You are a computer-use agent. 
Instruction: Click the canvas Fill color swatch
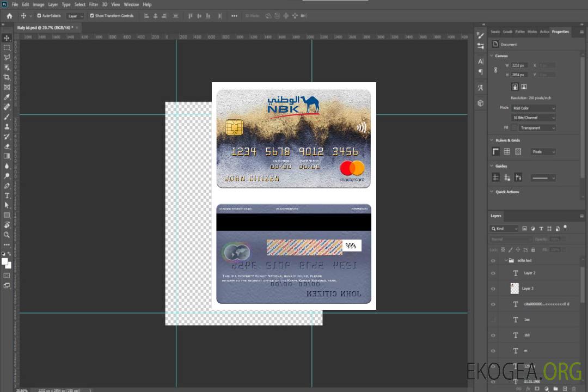[x=514, y=128]
